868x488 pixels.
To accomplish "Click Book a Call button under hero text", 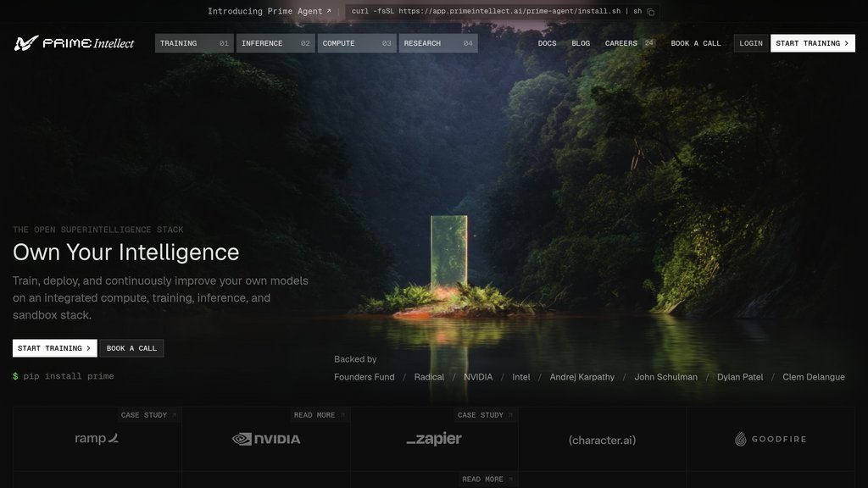I will pos(131,348).
